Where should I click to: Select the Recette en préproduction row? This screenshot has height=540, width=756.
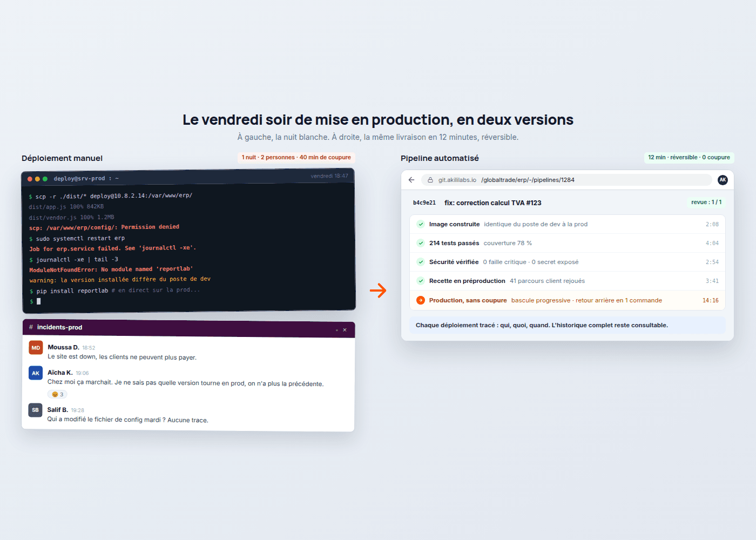coord(568,281)
